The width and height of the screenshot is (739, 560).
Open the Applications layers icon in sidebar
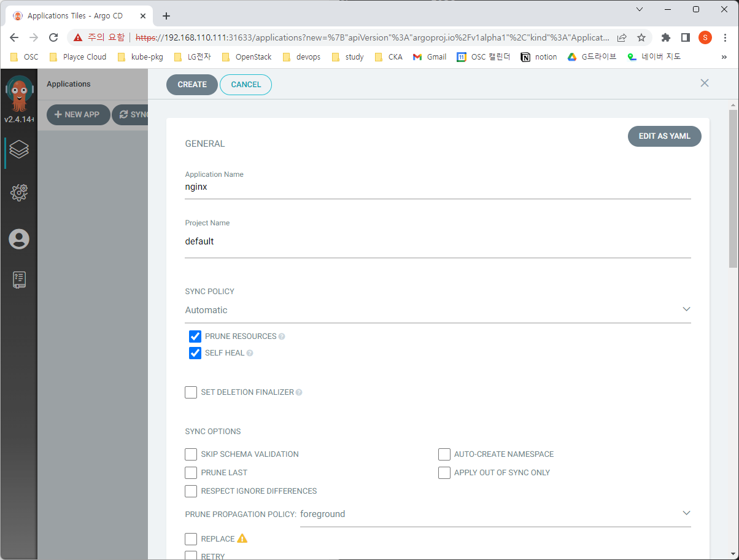(19, 149)
